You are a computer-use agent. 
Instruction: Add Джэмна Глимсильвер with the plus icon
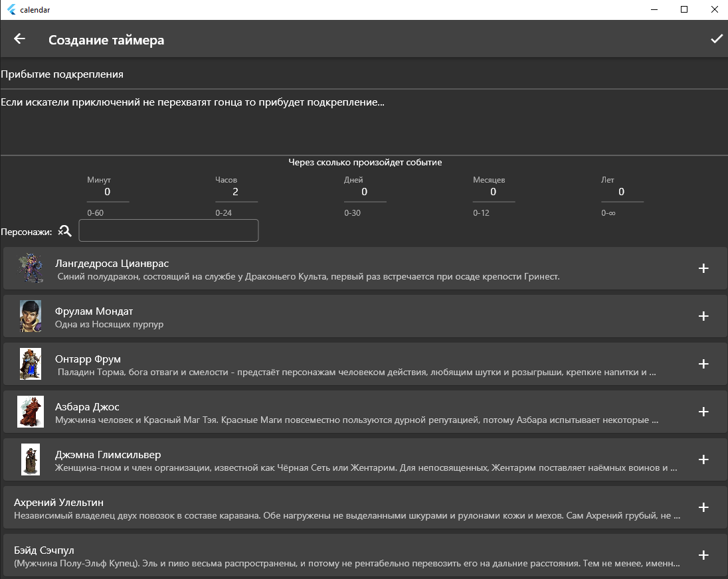(x=703, y=459)
